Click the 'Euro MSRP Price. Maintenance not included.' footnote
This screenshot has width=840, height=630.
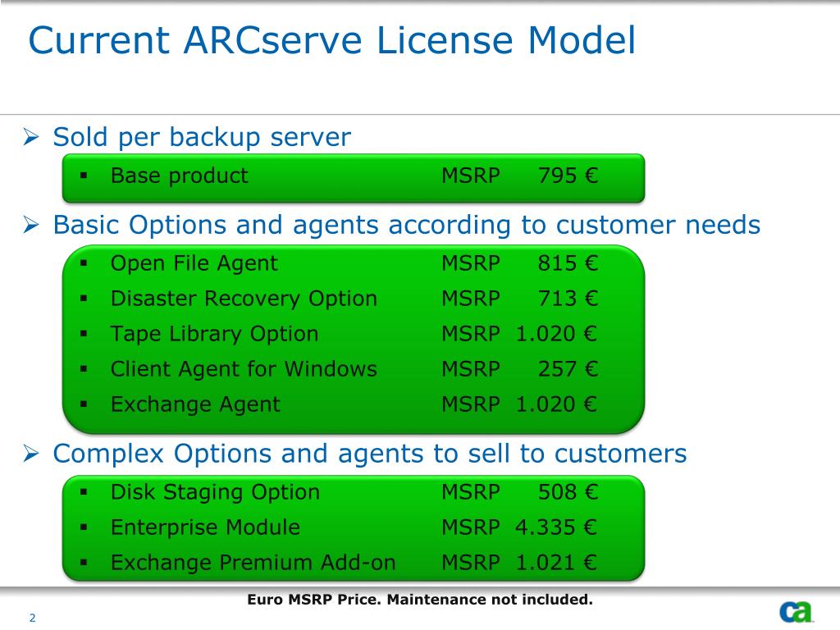420,600
